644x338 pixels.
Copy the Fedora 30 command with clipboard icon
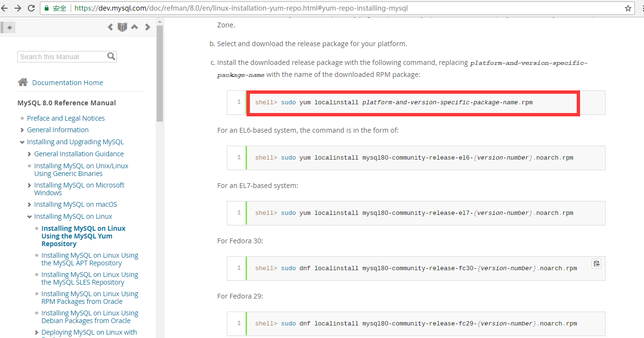pyautogui.click(x=596, y=263)
